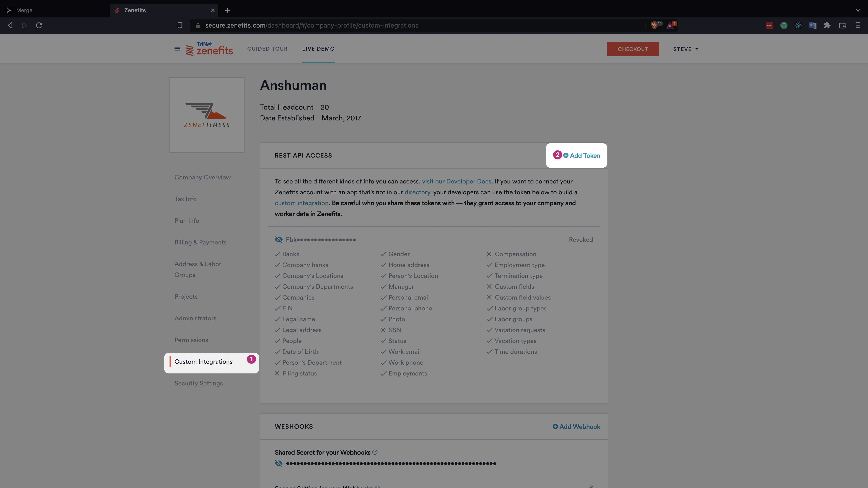Open the extensions puzzle icon
Image resolution: width=868 pixels, height=488 pixels.
pyautogui.click(x=827, y=25)
